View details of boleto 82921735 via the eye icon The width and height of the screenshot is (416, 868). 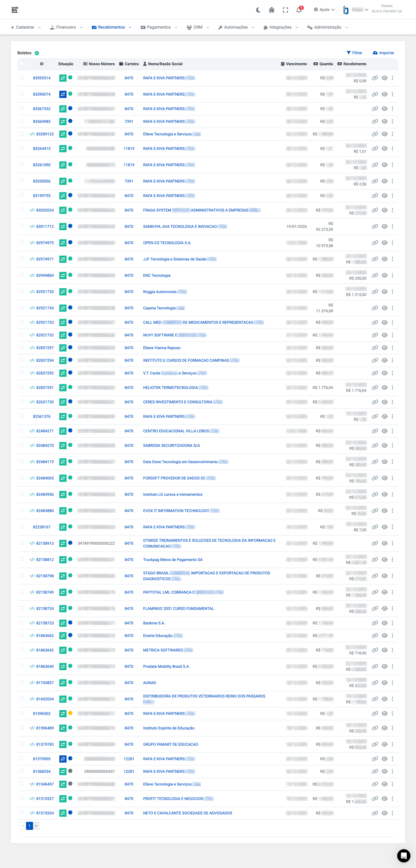384,291
